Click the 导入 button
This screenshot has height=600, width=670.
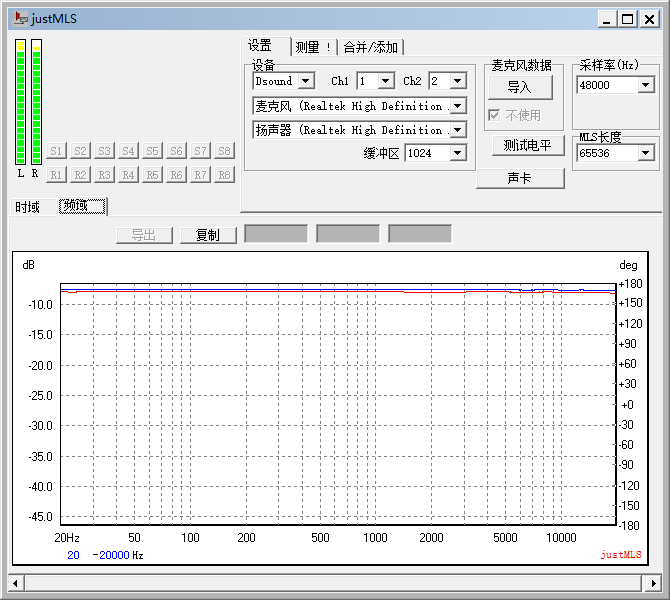coord(519,87)
